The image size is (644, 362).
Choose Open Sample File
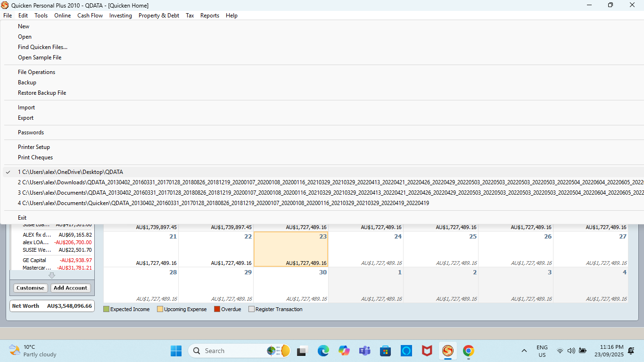click(x=40, y=58)
